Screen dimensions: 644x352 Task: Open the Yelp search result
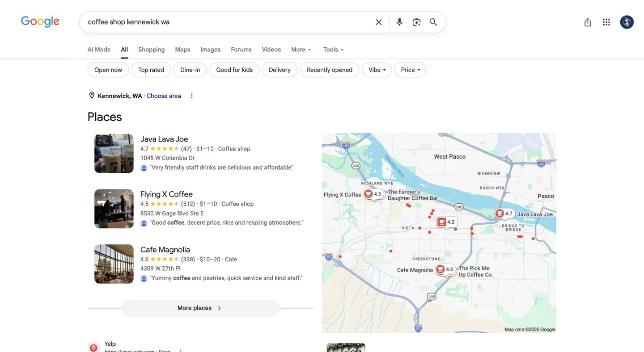coord(110,344)
